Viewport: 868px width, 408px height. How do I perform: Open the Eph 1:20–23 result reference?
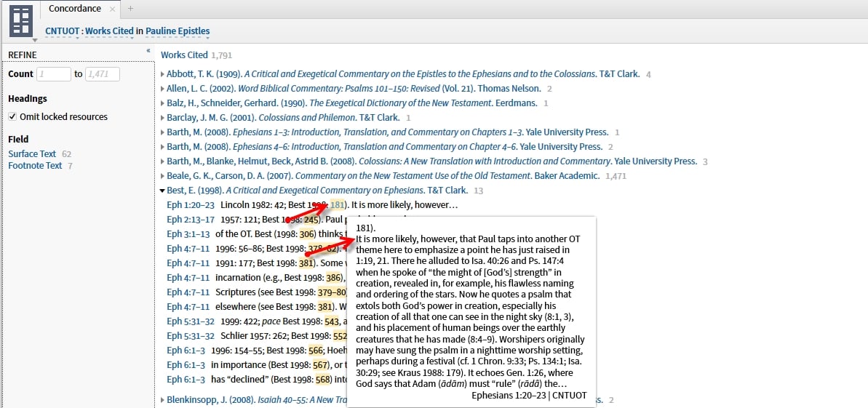coord(191,205)
